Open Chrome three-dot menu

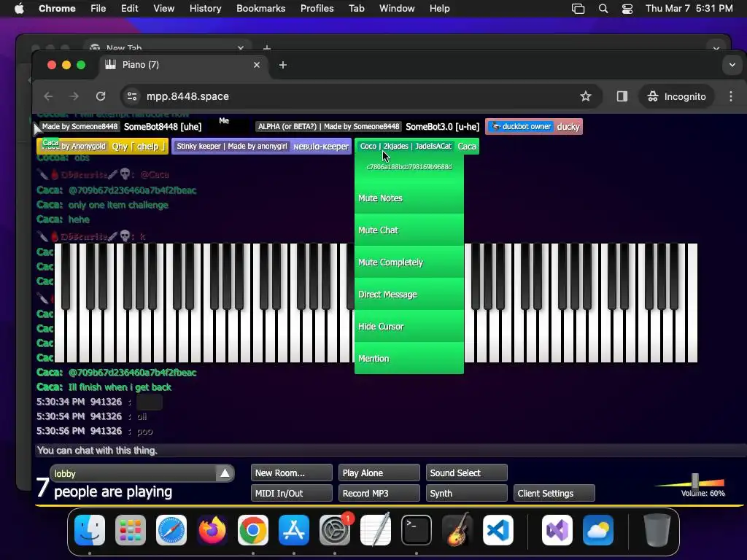point(731,96)
